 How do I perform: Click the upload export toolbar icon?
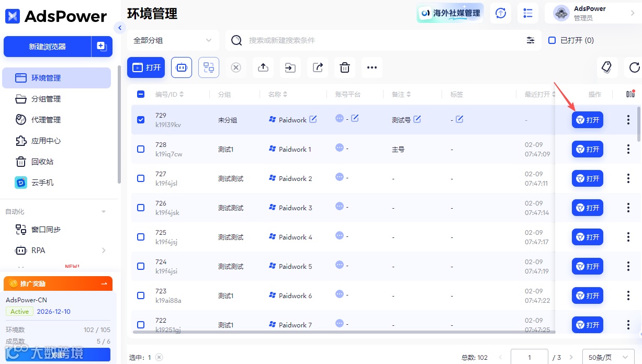tap(263, 67)
